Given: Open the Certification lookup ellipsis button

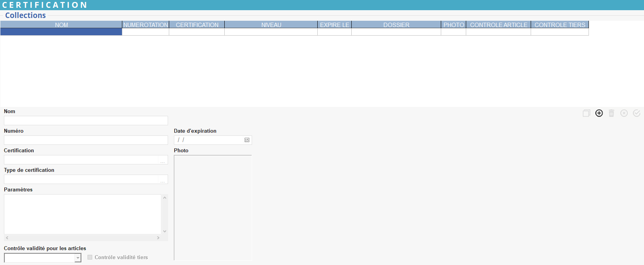Looking at the screenshot, I should click(x=163, y=160).
